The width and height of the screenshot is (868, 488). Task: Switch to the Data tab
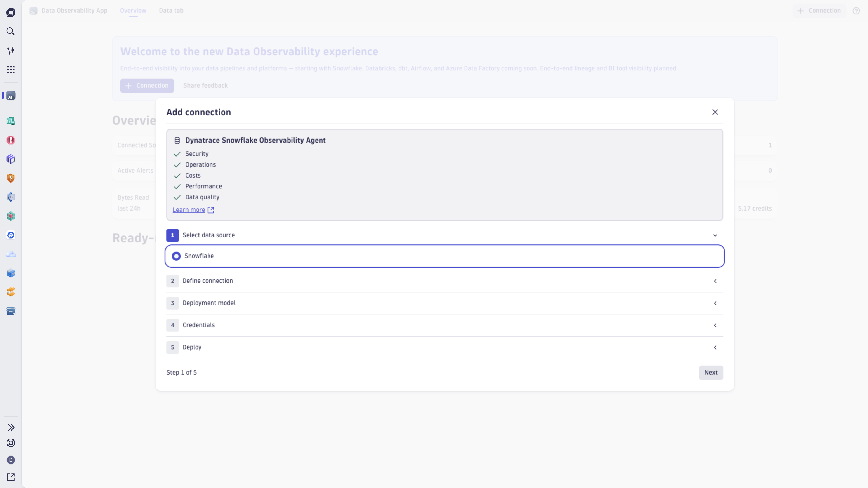click(171, 11)
